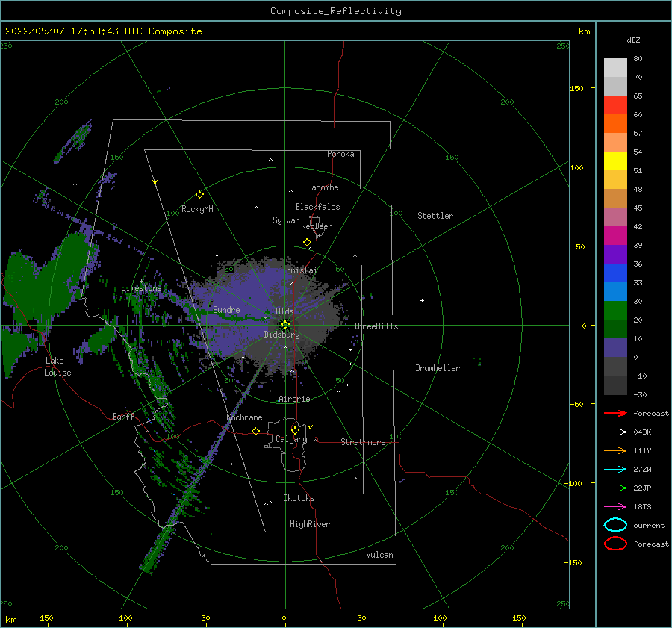This screenshot has height=628, width=672.
Task: Click the HighRiver label
Action: pyautogui.click(x=310, y=524)
